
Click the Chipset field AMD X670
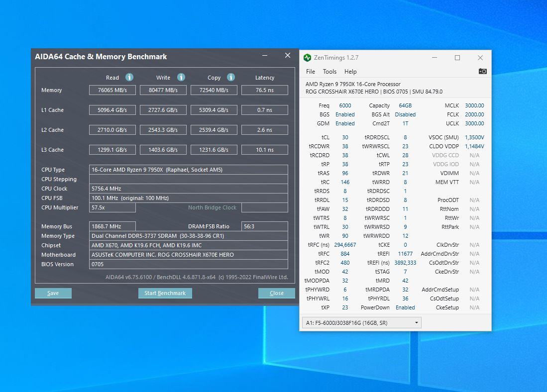[189, 245]
